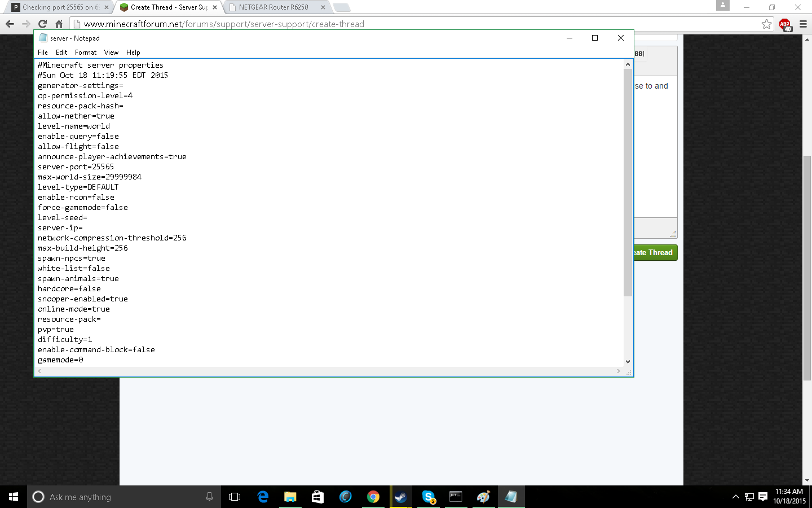
Task: Open Skype from the taskbar
Action: (x=429, y=497)
